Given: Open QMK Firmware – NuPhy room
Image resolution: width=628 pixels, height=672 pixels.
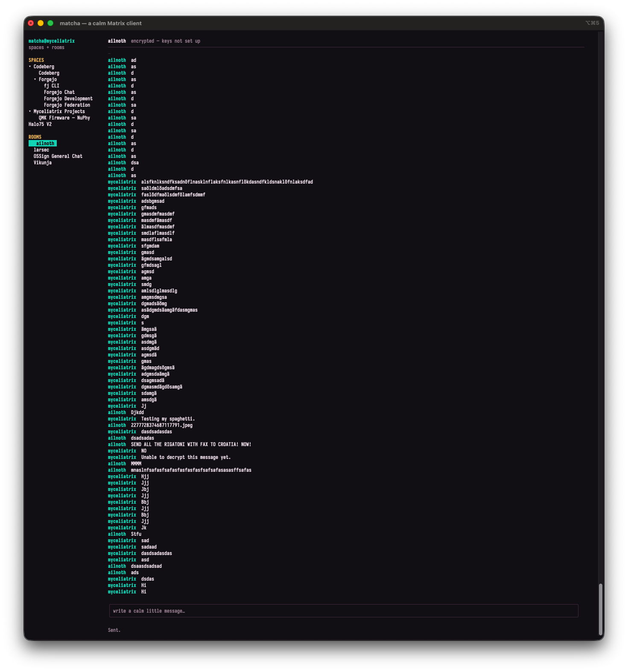Looking at the screenshot, I should pyautogui.click(x=64, y=118).
